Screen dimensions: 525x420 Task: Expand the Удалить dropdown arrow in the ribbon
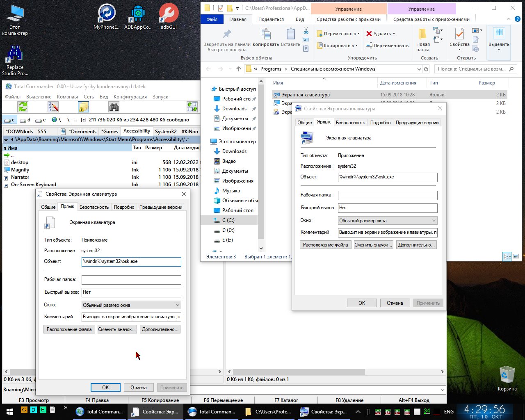click(394, 34)
